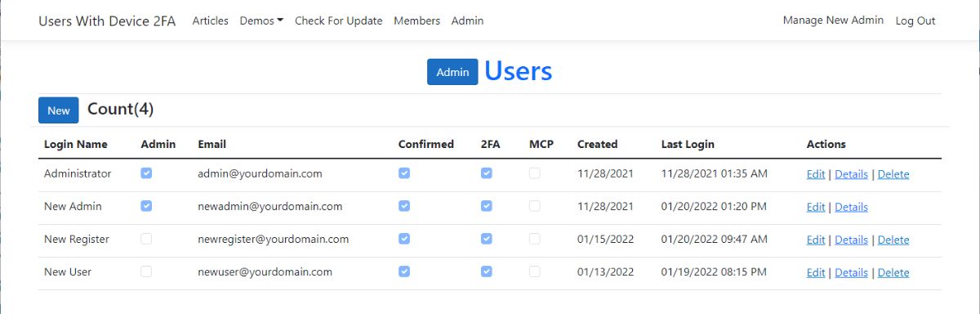Viewport: 980px width, 314px height.
Task: Click the New Register login name cell
Action: tap(77, 239)
